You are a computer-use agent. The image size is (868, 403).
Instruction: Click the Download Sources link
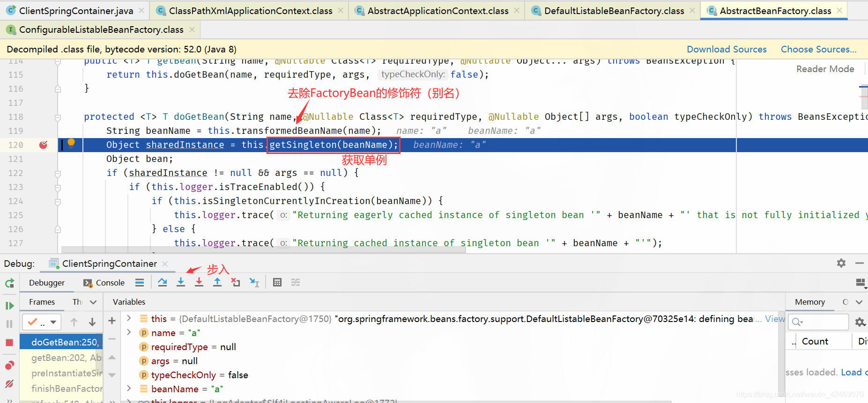(727, 49)
